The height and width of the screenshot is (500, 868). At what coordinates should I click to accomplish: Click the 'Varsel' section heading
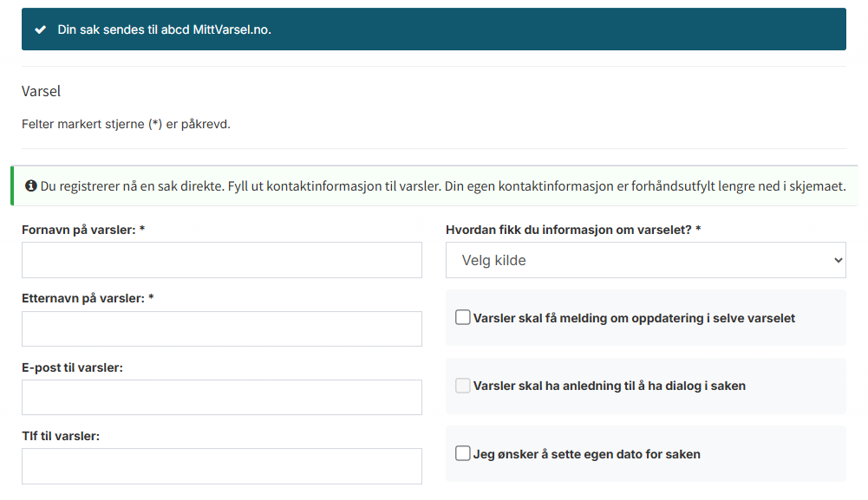click(41, 91)
